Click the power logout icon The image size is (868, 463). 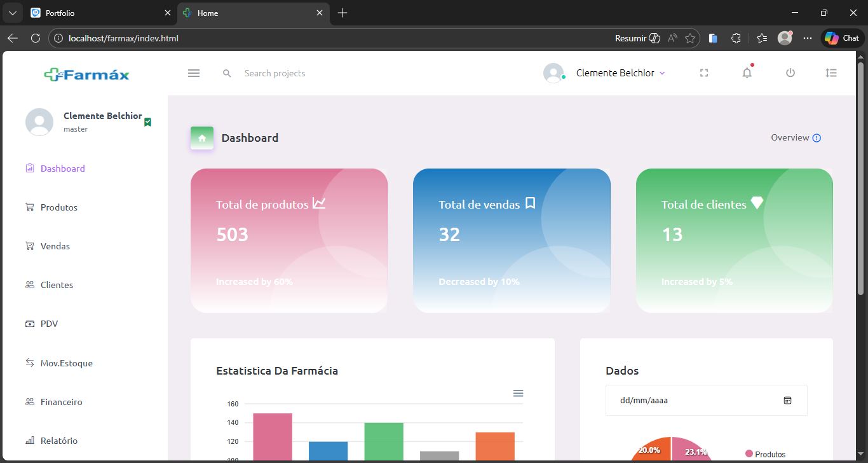[790, 73]
